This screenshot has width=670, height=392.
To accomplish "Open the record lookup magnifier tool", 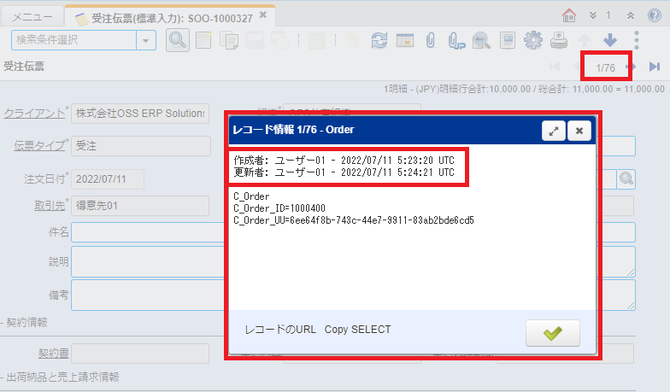I will [177, 41].
